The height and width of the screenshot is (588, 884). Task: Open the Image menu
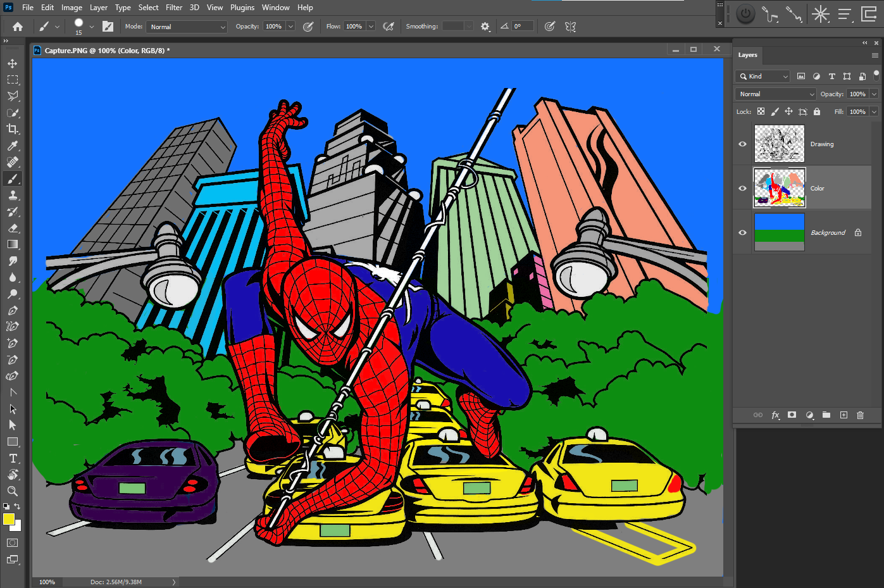coord(72,8)
